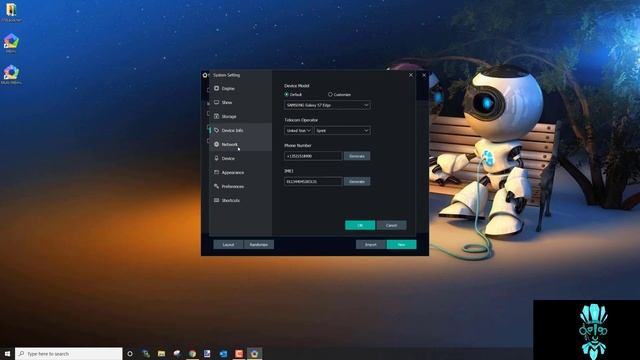
Task: Click the green New button
Action: point(402,244)
